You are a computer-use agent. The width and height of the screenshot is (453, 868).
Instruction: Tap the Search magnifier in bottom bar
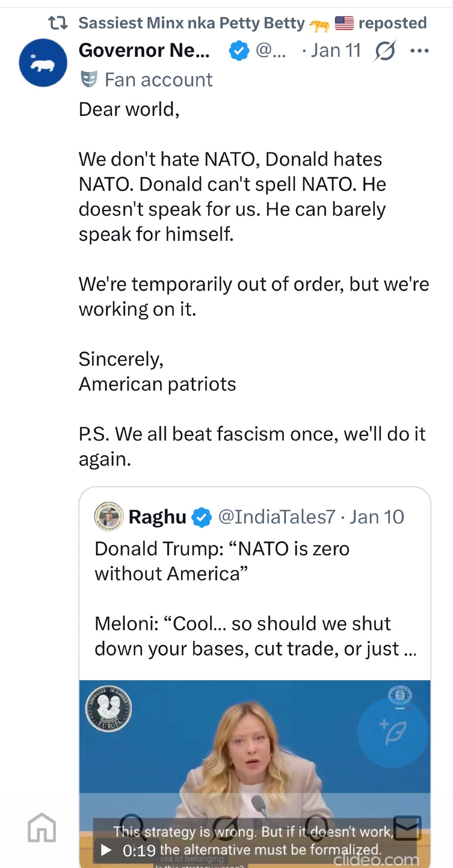132,828
